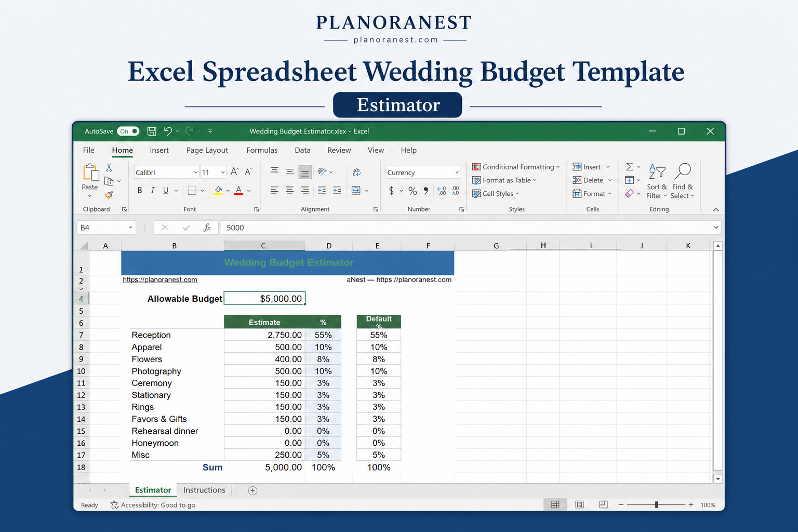Select the Allowable Budget $5,000.00 cell
This screenshot has width=798, height=532.
tap(264, 298)
